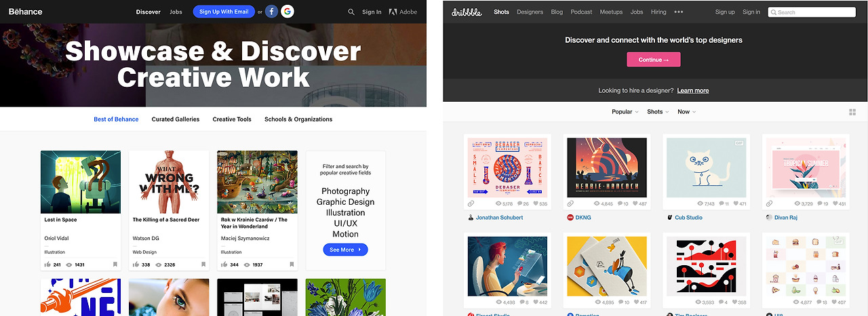The image size is (868, 316).
Task: Open the Meetups item in the Dribbble nav
Action: [x=611, y=12]
